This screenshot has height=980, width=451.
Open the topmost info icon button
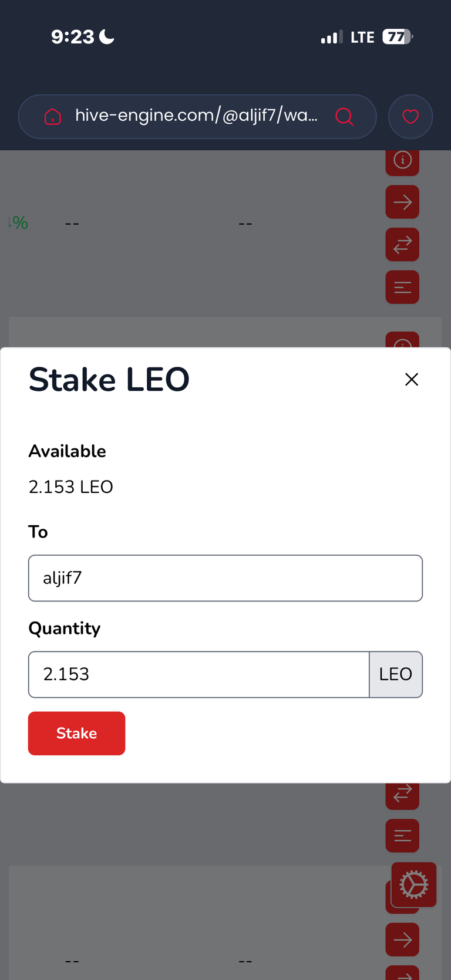click(402, 160)
